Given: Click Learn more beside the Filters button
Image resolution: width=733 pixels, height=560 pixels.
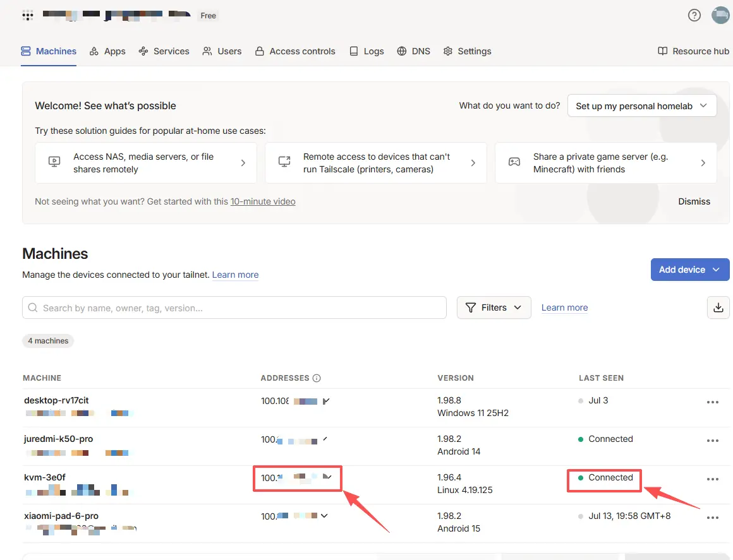Looking at the screenshot, I should [x=565, y=308].
